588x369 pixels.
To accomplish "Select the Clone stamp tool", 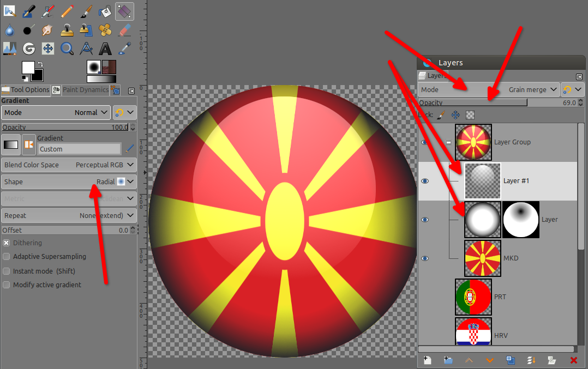I will pyautogui.click(x=67, y=29).
